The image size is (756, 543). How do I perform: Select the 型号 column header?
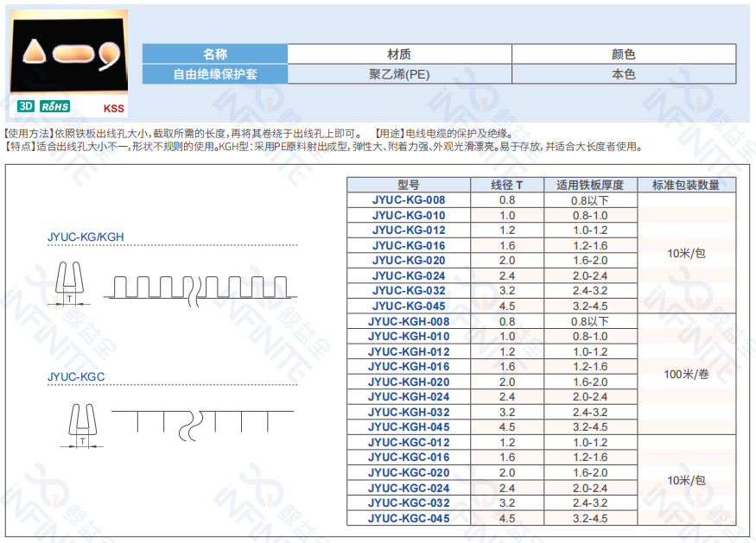409,185
